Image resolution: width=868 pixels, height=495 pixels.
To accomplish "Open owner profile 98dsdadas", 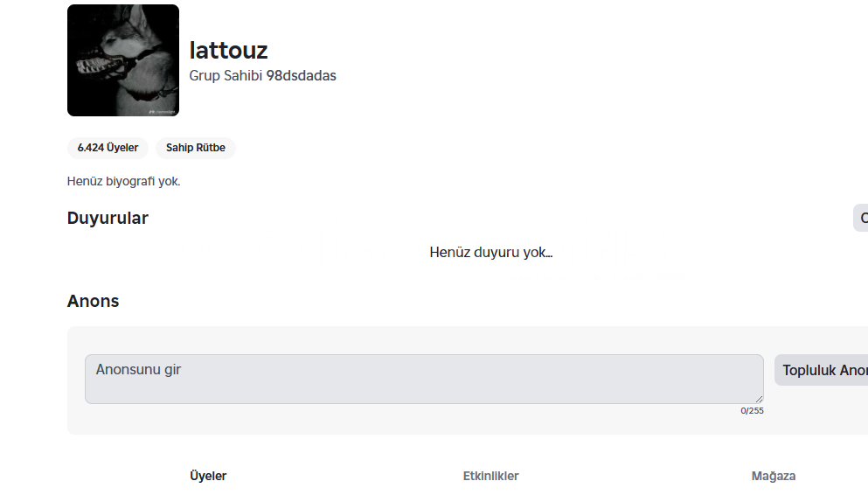I will click(302, 76).
